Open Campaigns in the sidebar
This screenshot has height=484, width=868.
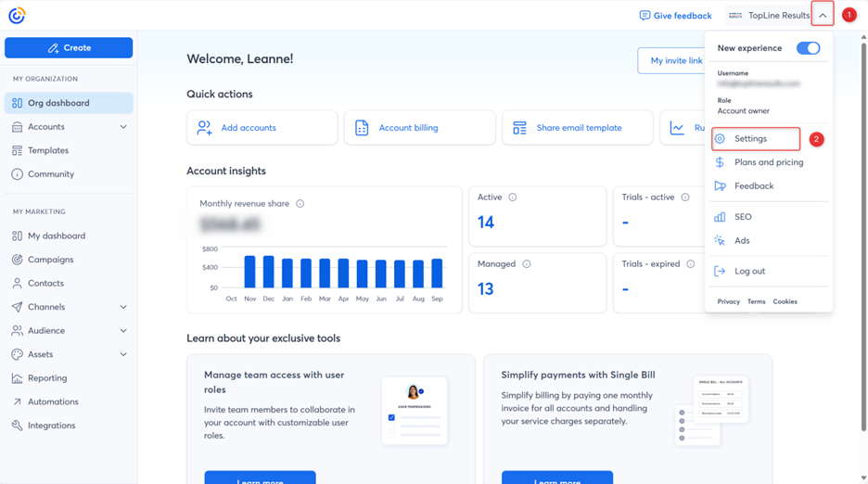click(x=50, y=260)
